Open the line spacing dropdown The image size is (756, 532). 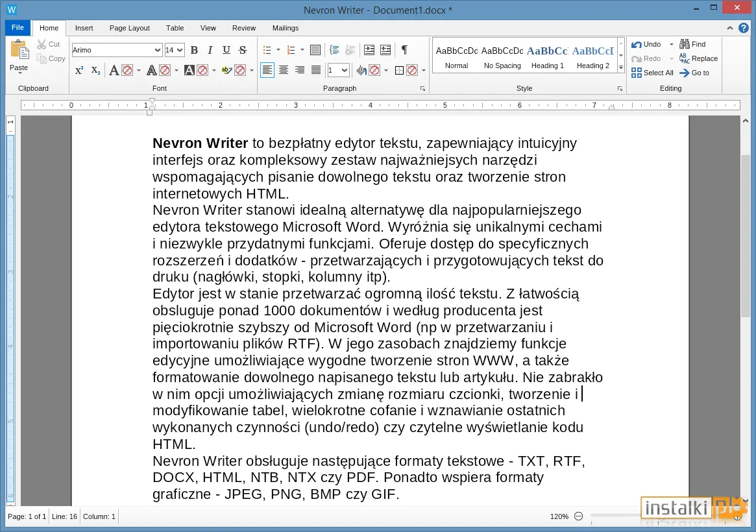coord(344,70)
